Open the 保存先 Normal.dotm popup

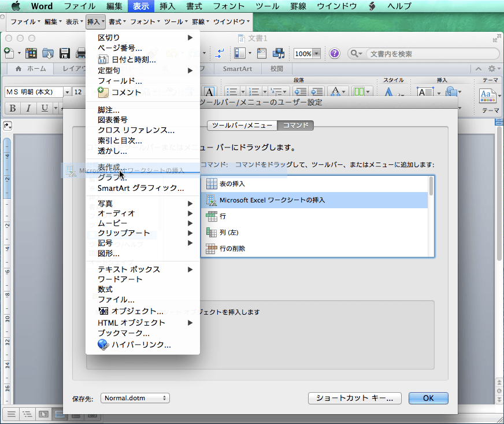pos(135,399)
